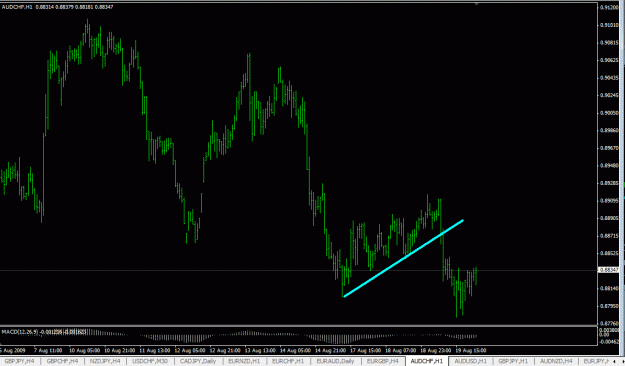
Task: Click price scale value 0.89095
Action: [609, 201]
